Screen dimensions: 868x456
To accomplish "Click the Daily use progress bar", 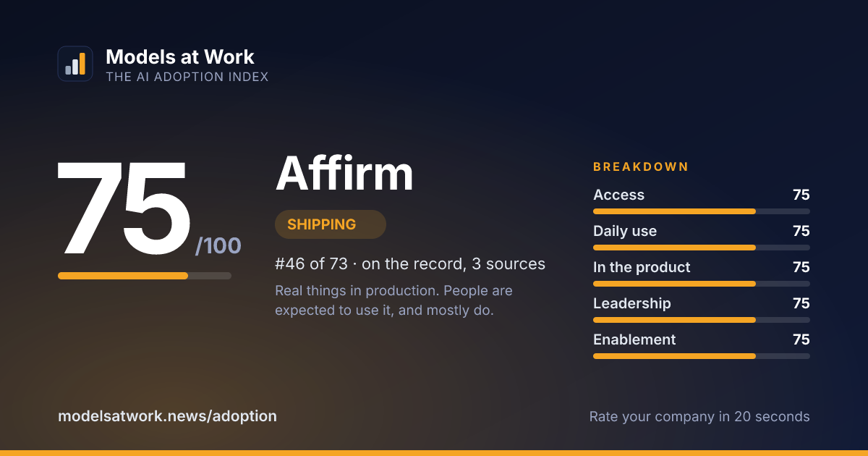I will 702,248.
